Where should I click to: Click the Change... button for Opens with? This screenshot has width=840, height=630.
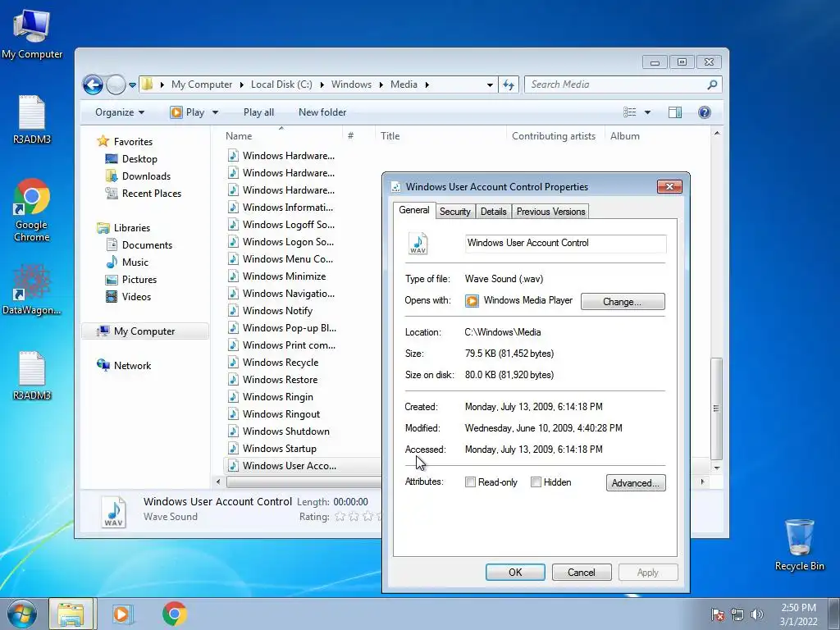623,302
